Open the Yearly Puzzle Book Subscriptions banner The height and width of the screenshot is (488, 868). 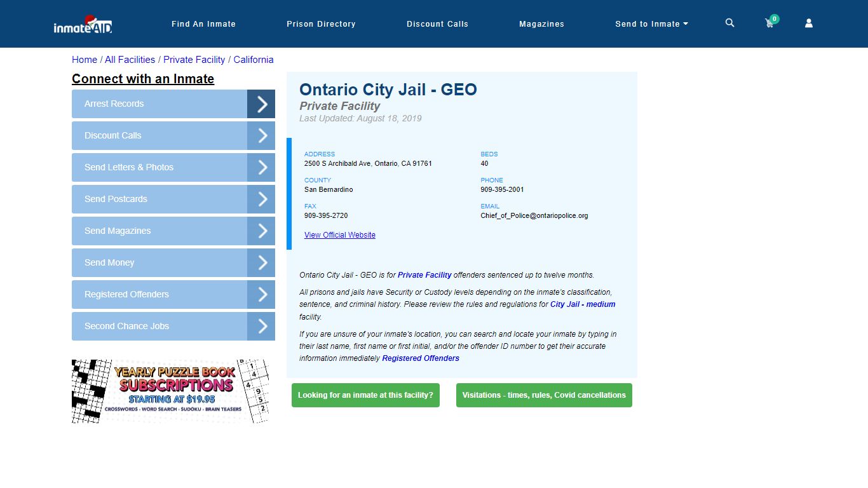[170, 391]
